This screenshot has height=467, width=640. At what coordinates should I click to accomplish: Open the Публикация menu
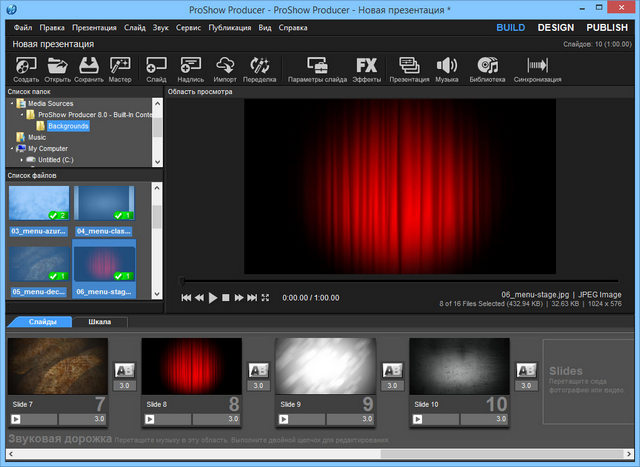(x=231, y=28)
